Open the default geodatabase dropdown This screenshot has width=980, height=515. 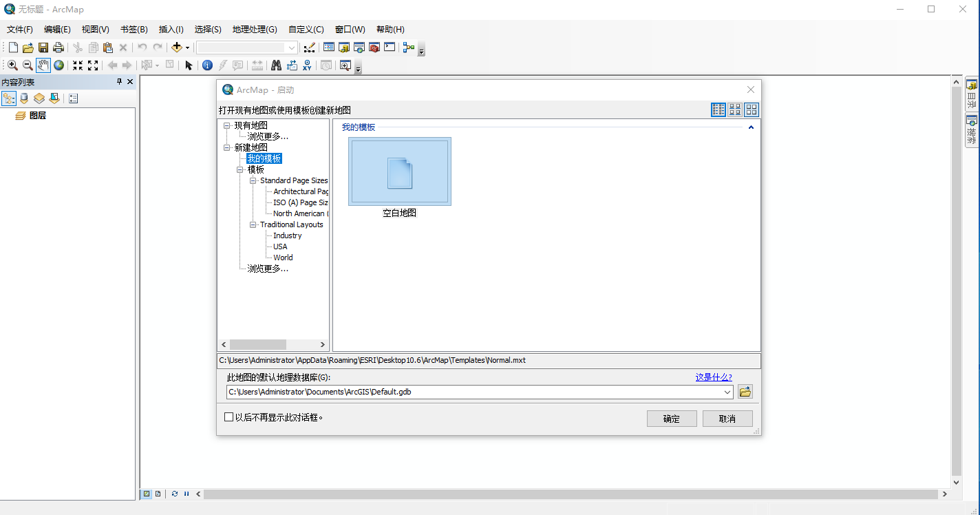coord(728,392)
